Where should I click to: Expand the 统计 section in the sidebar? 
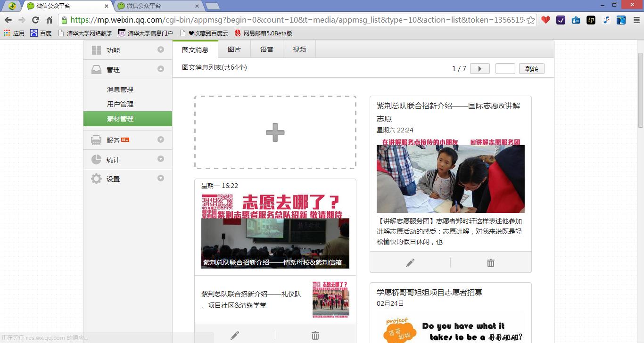point(161,159)
